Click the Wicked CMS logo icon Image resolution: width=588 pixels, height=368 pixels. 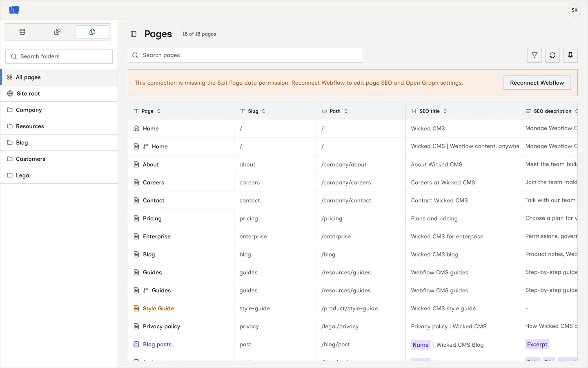(14, 10)
